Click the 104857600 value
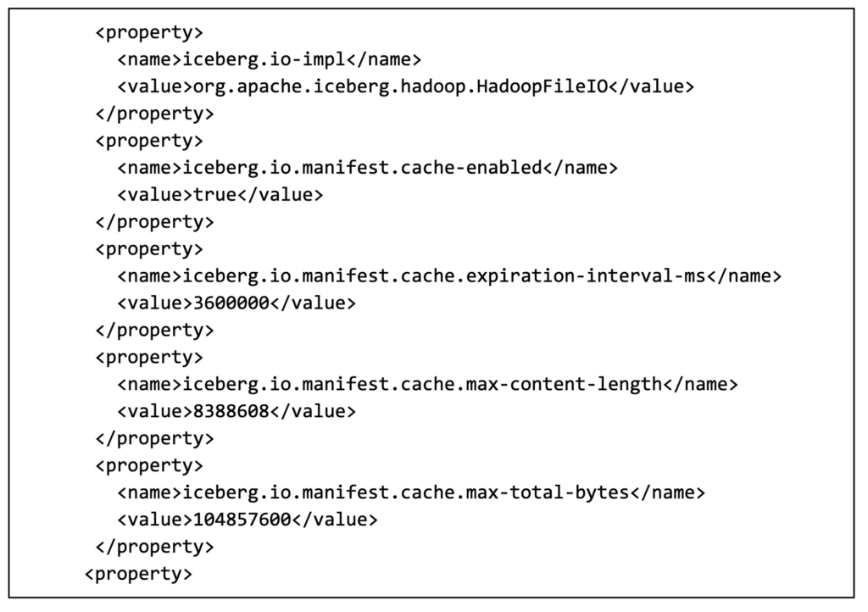The image size is (868, 612). [x=242, y=520]
